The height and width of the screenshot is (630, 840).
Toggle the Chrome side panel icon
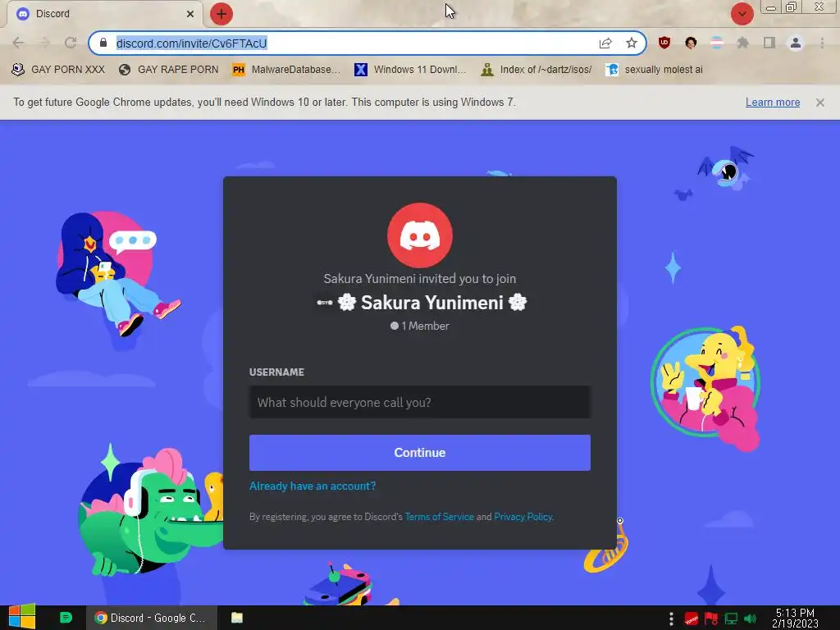[x=769, y=43]
